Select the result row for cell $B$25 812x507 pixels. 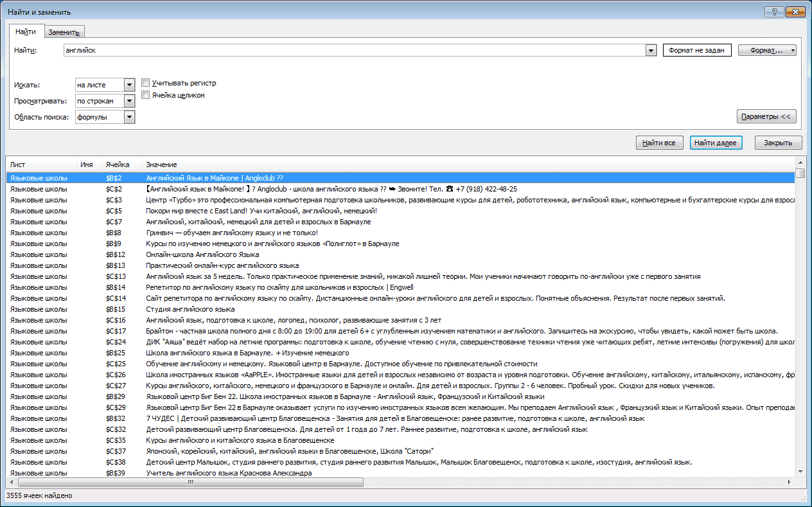coord(400,353)
